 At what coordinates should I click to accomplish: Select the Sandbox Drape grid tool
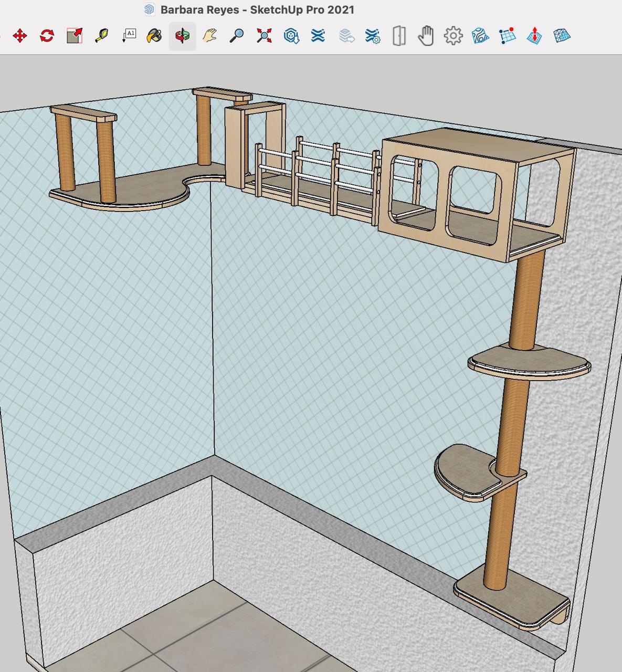pyautogui.click(x=562, y=36)
